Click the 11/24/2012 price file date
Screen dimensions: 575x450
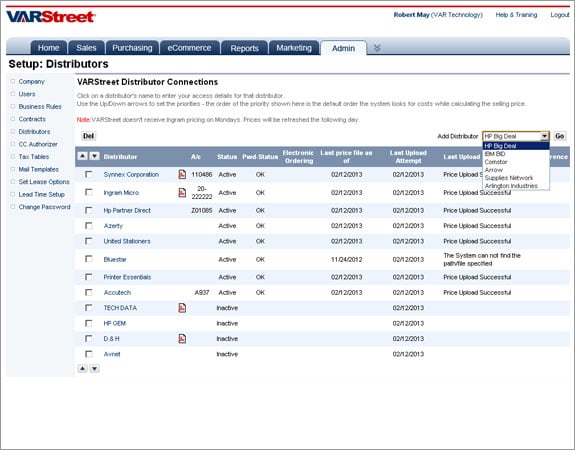[347, 259]
